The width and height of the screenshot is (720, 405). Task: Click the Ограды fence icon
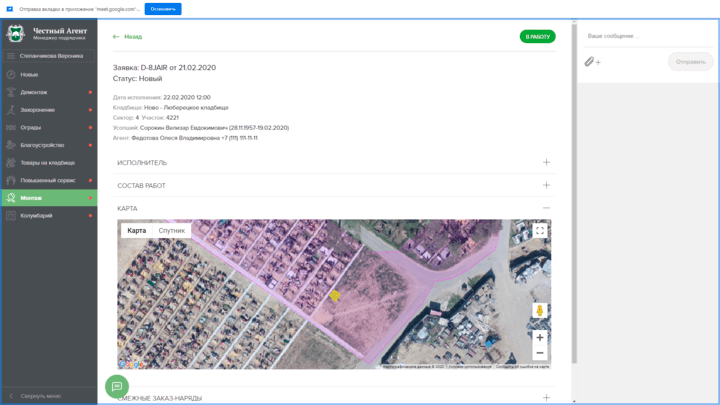(x=11, y=128)
